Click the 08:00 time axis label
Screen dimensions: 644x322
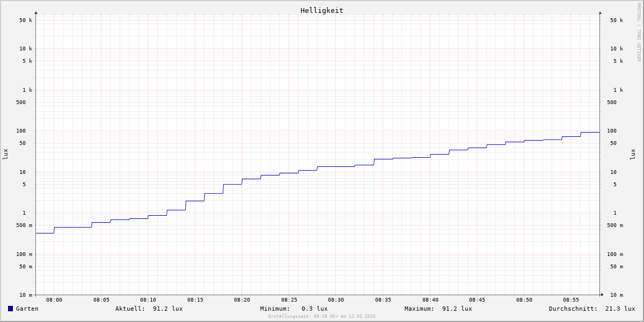(54, 300)
